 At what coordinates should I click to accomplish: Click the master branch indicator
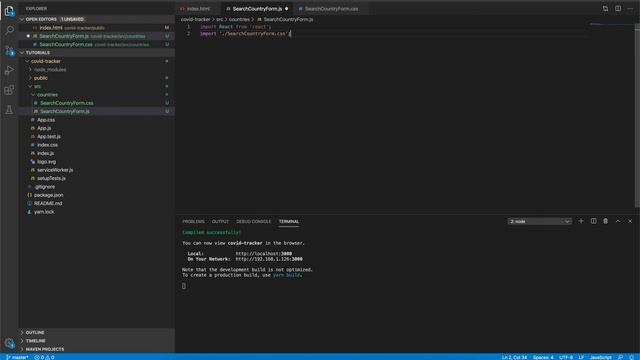[x=18, y=357]
